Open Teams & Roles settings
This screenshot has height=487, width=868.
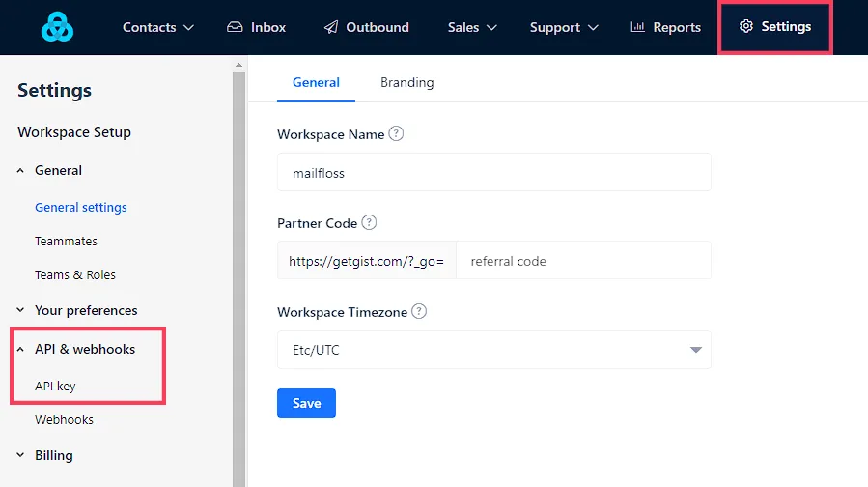(x=75, y=274)
